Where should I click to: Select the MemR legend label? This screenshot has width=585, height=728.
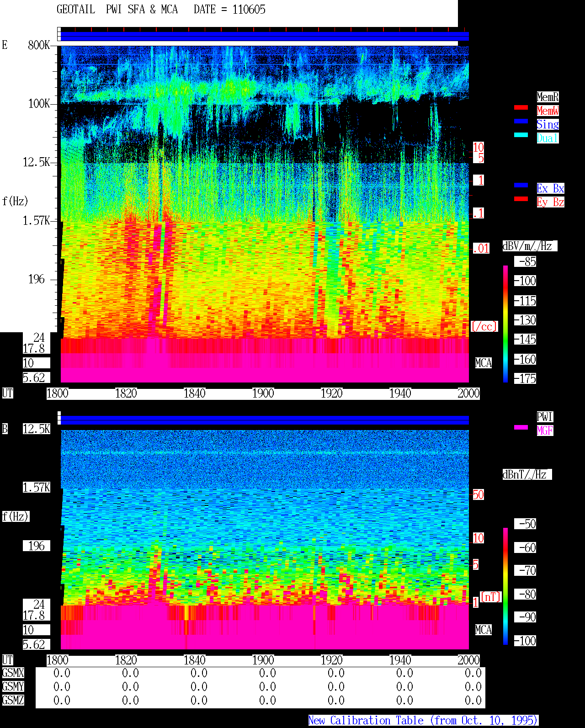point(548,97)
